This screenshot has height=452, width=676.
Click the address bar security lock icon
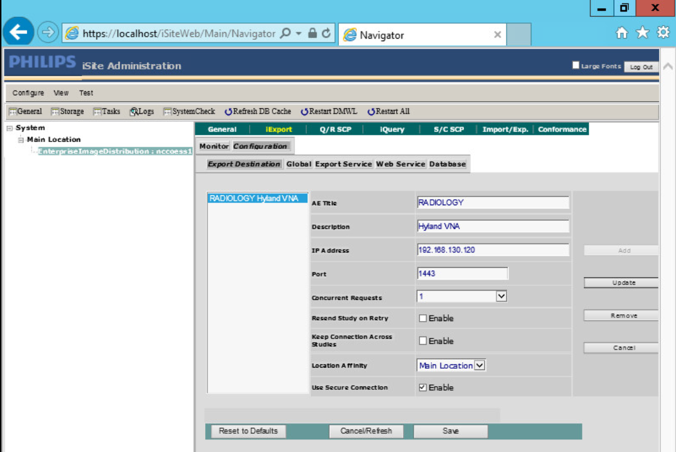tap(313, 33)
